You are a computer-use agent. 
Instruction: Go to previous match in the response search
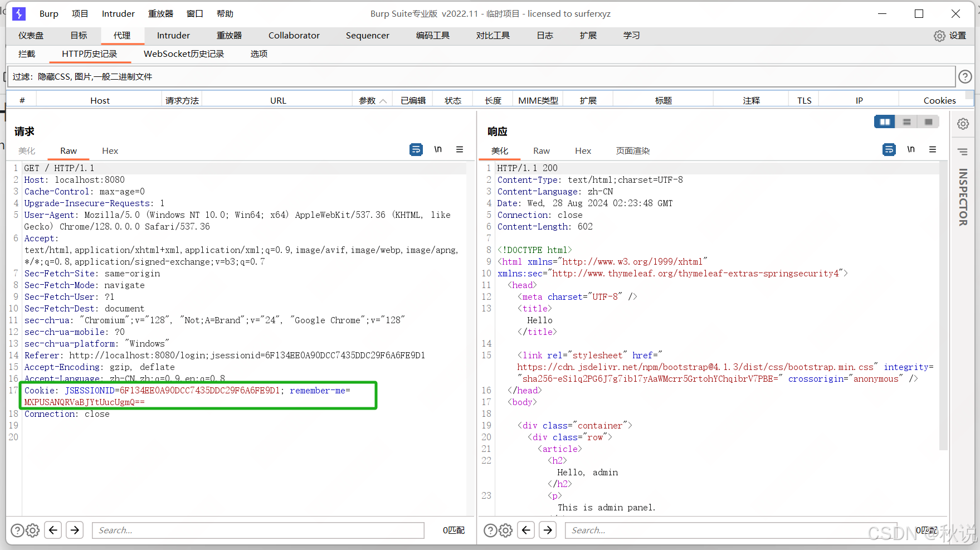[526, 529]
